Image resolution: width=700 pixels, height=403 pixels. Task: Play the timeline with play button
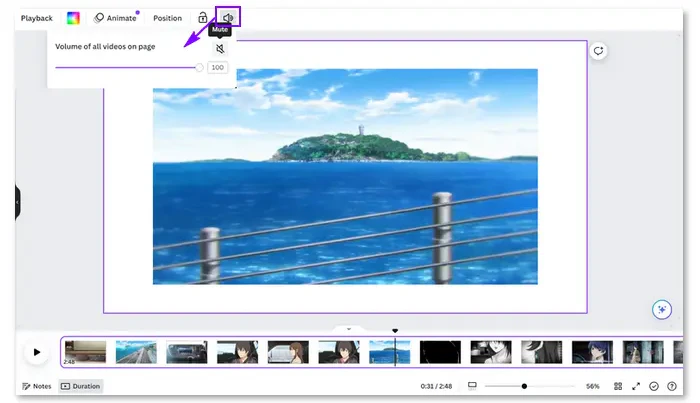(37, 352)
